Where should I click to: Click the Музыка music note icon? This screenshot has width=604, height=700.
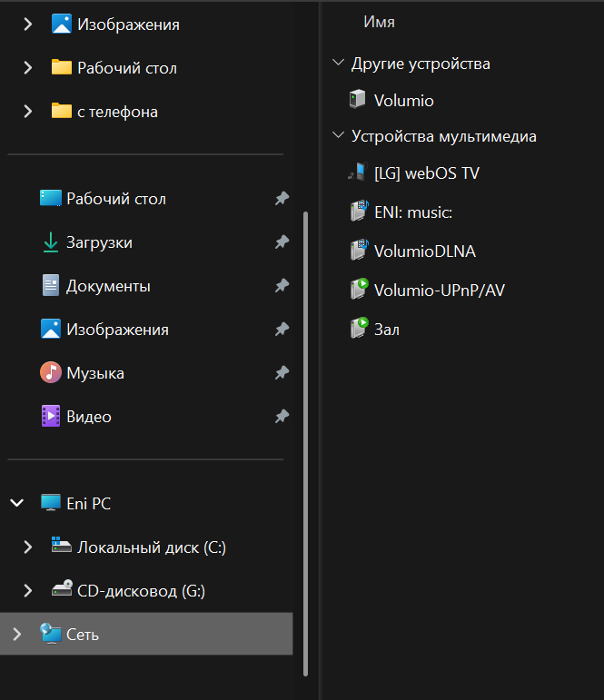[x=51, y=373]
